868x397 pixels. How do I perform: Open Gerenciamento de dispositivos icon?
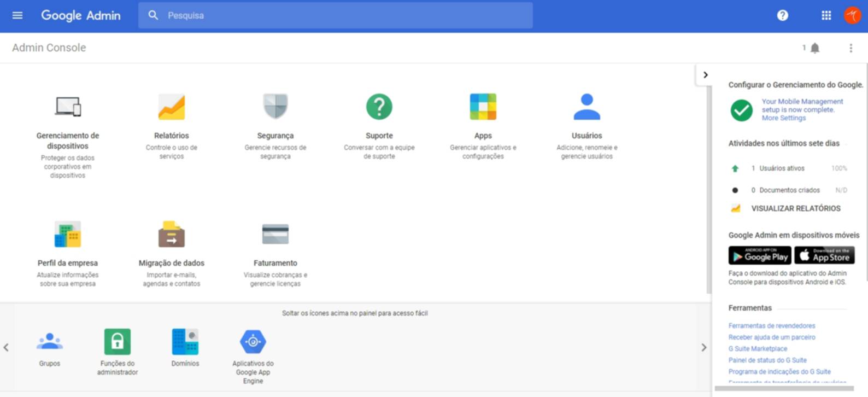coord(68,106)
